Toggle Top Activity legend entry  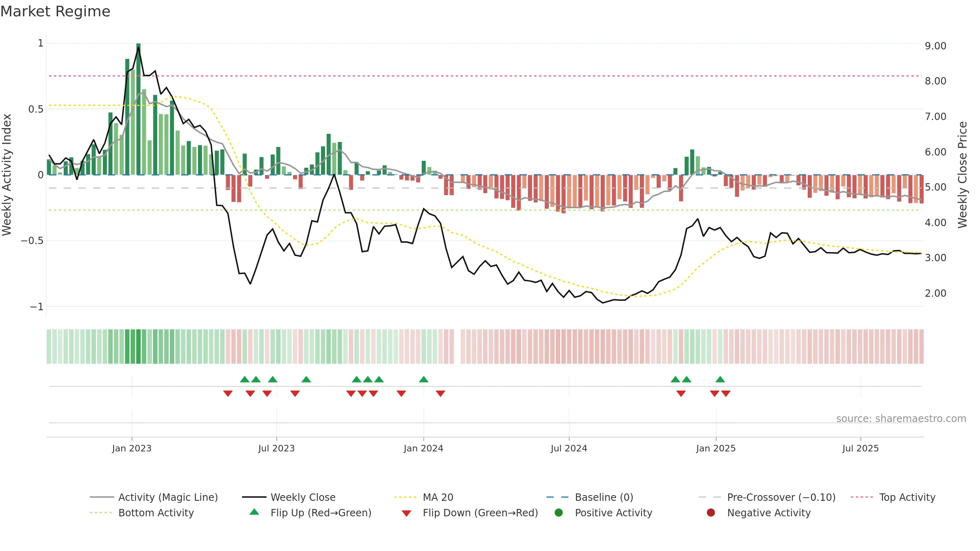pos(893,497)
